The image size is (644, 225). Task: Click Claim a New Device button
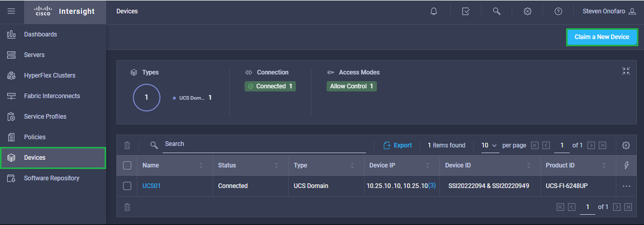coord(601,37)
